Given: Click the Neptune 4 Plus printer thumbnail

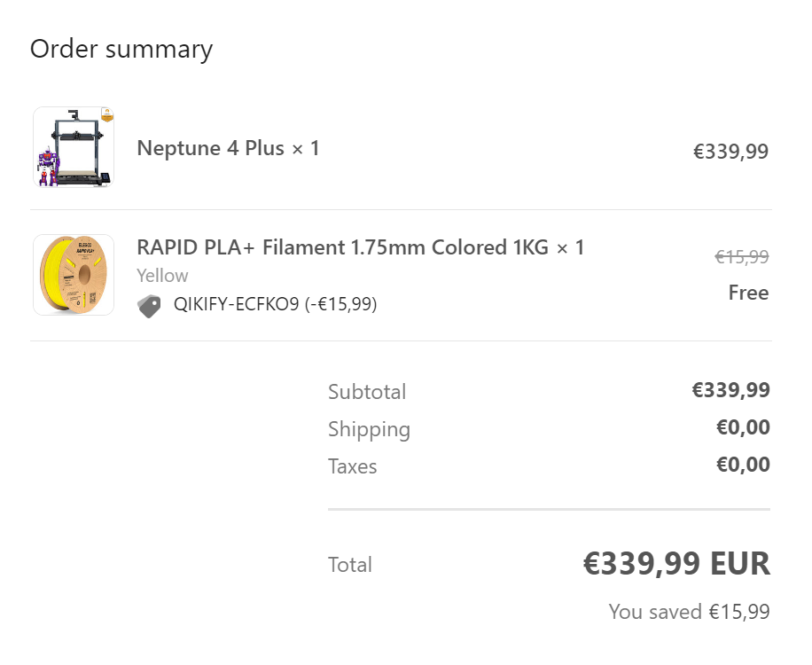Looking at the screenshot, I should 74,147.
